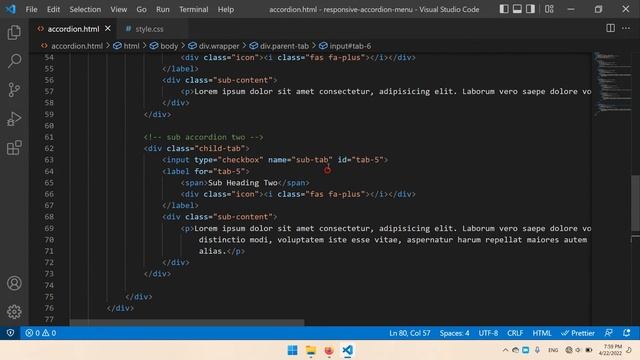This screenshot has height=360, width=640.
Task: Toggle the secondary side bar layout icon
Action: [x=530, y=9]
